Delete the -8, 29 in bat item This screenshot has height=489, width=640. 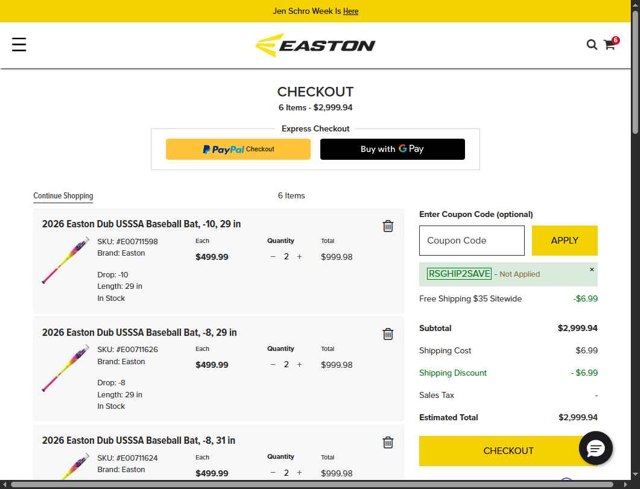coord(388,334)
